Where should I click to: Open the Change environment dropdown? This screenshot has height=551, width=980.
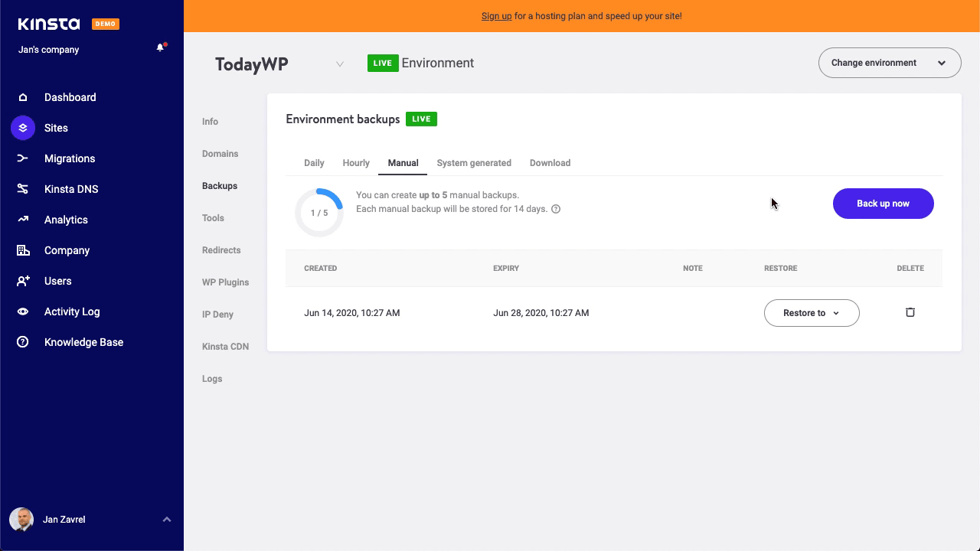point(890,63)
